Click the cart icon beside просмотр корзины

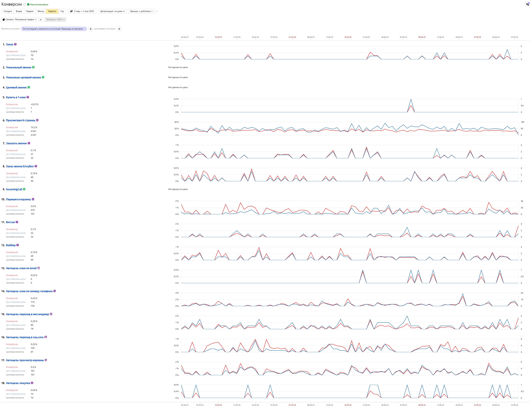pos(46,360)
